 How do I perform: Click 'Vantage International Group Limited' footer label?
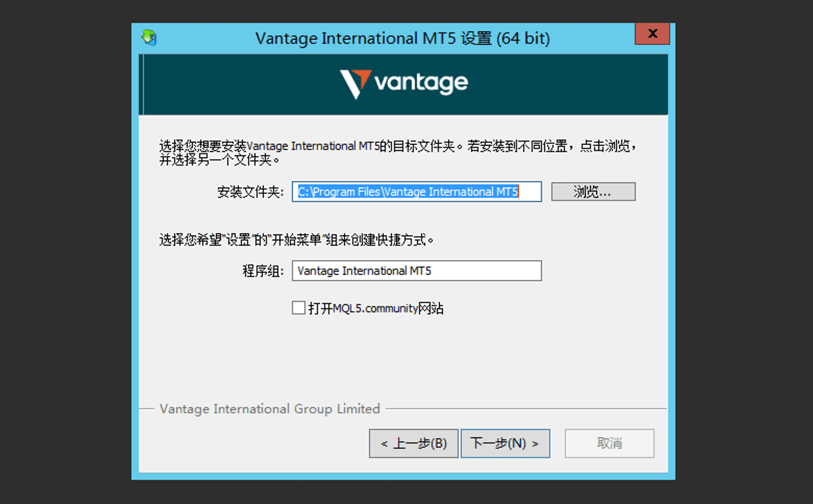pos(269,409)
